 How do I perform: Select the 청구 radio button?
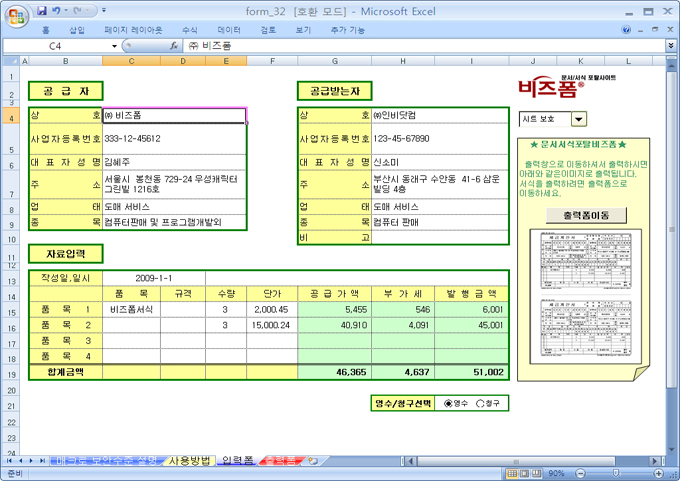pos(480,403)
